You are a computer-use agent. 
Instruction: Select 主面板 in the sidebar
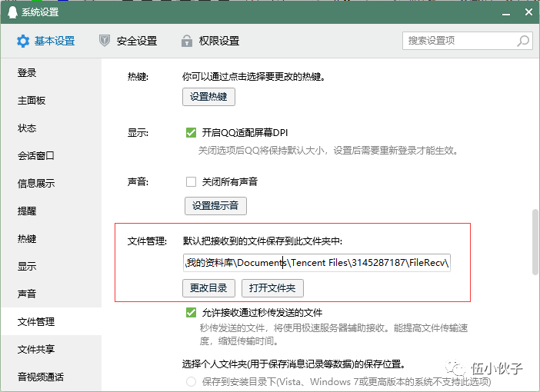click(51, 101)
